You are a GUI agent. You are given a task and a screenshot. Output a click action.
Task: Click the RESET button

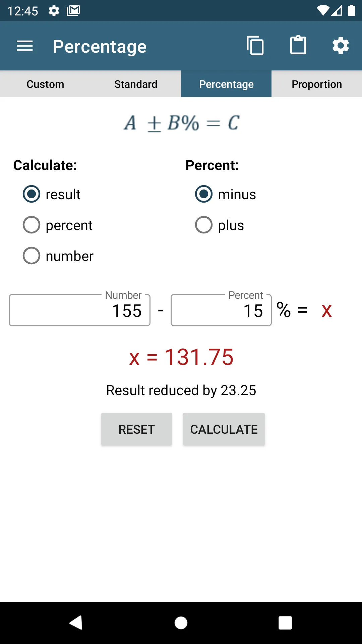[x=136, y=429]
